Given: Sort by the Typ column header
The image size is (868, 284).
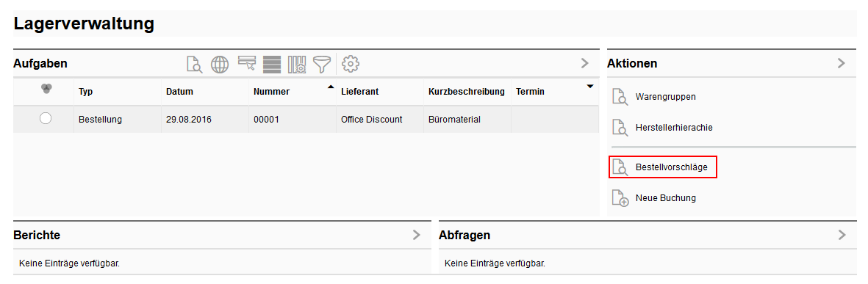Looking at the screenshot, I should (x=86, y=92).
